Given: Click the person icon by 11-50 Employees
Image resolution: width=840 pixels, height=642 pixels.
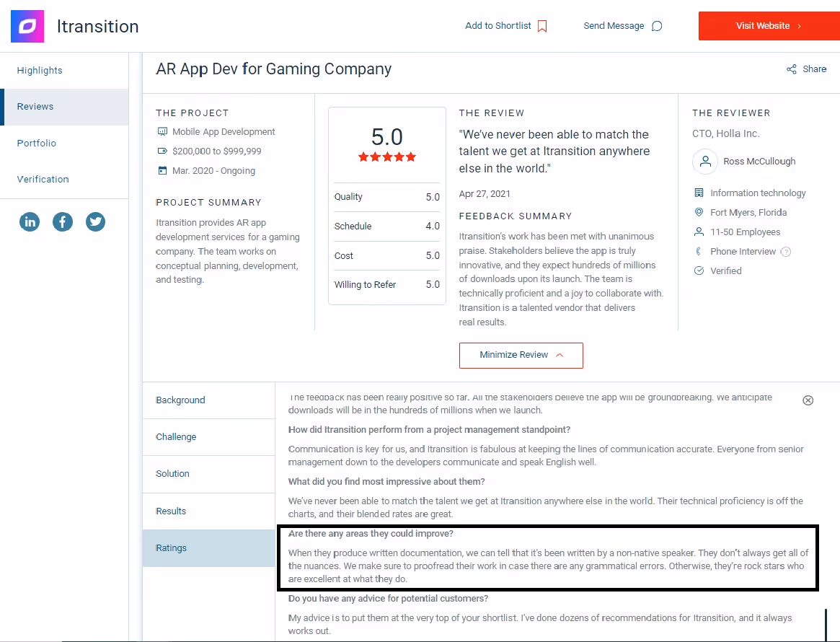Looking at the screenshot, I should coord(699,232).
